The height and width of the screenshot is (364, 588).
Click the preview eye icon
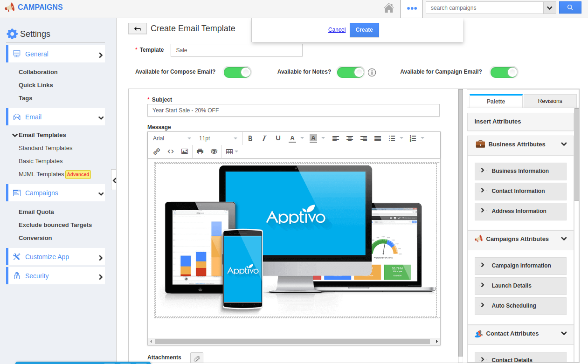[214, 151]
